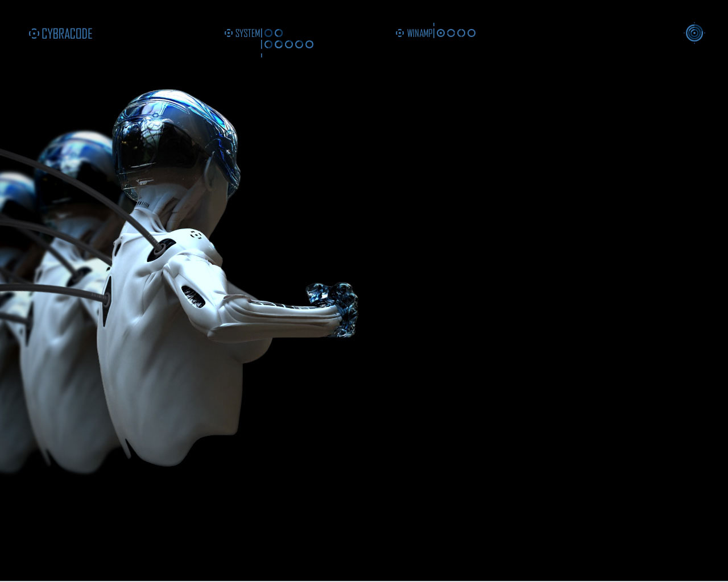
Task: Click the CYBRACODE title text
Action: [x=67, y=34]
